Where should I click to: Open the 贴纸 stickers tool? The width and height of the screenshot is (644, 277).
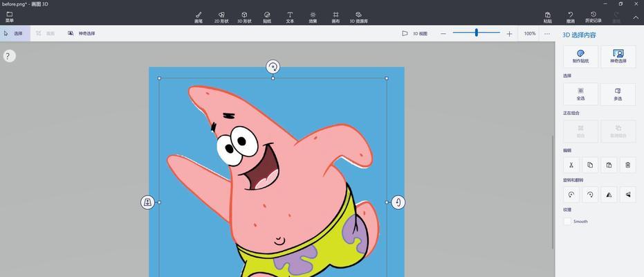coord(267,17)
